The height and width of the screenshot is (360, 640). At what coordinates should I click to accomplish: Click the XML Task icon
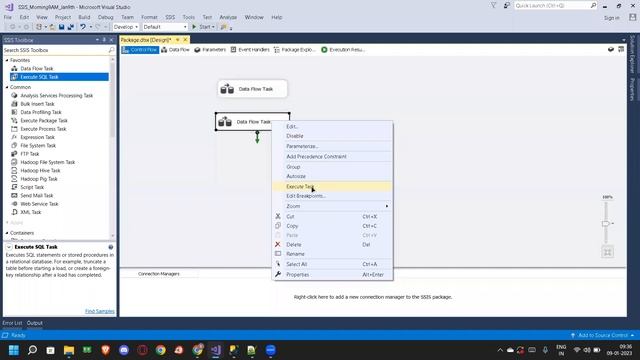14,212
